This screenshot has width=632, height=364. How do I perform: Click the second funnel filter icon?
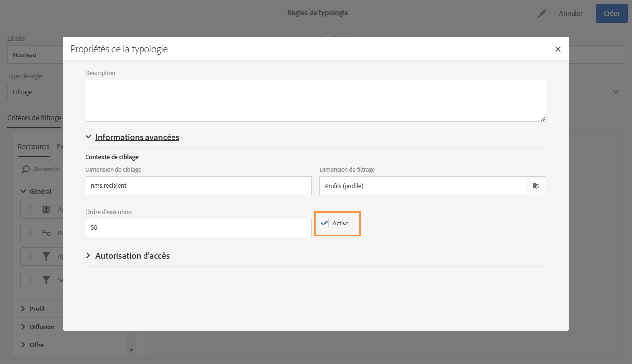[46, 280]
